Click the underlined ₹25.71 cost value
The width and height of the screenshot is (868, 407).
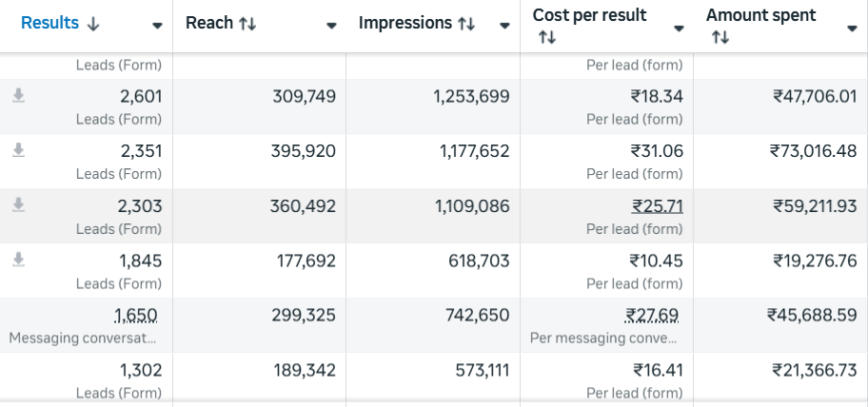[x=657, y=205]
